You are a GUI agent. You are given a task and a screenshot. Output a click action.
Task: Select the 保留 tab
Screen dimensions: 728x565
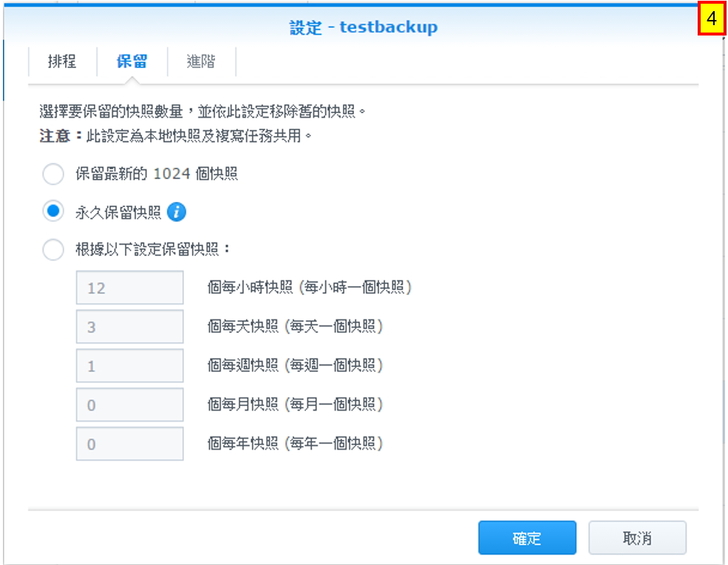132,61
